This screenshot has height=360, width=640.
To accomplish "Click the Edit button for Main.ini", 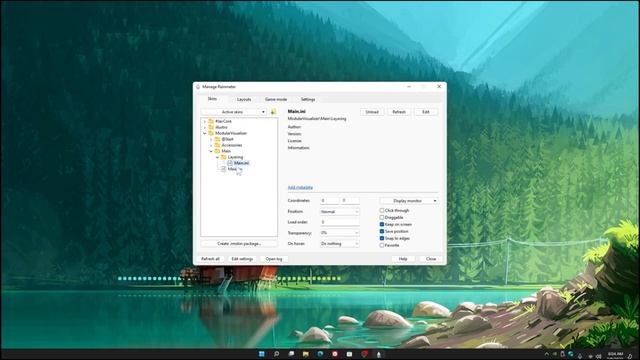I will (426, 112).
